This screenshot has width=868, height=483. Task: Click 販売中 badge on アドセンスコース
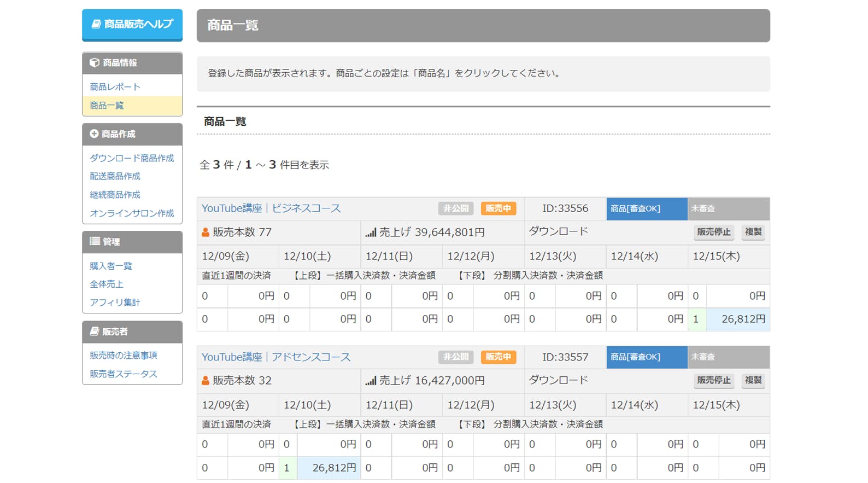tap(498, 357)
